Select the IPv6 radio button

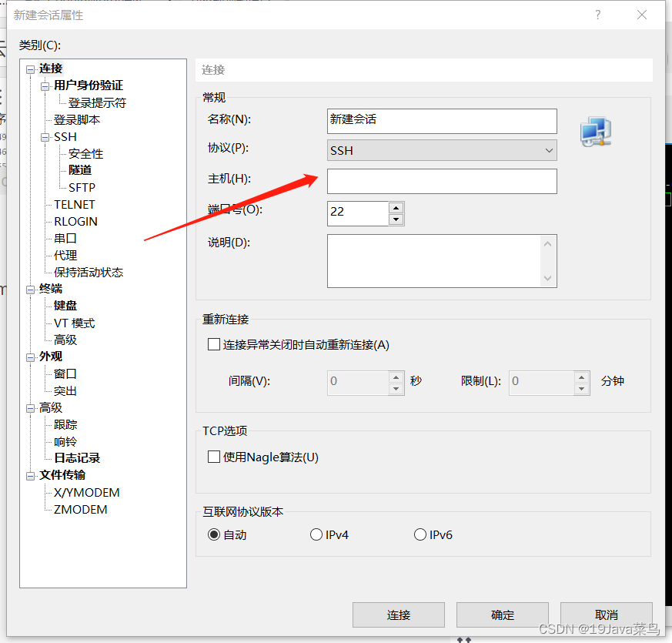(420, 534)
